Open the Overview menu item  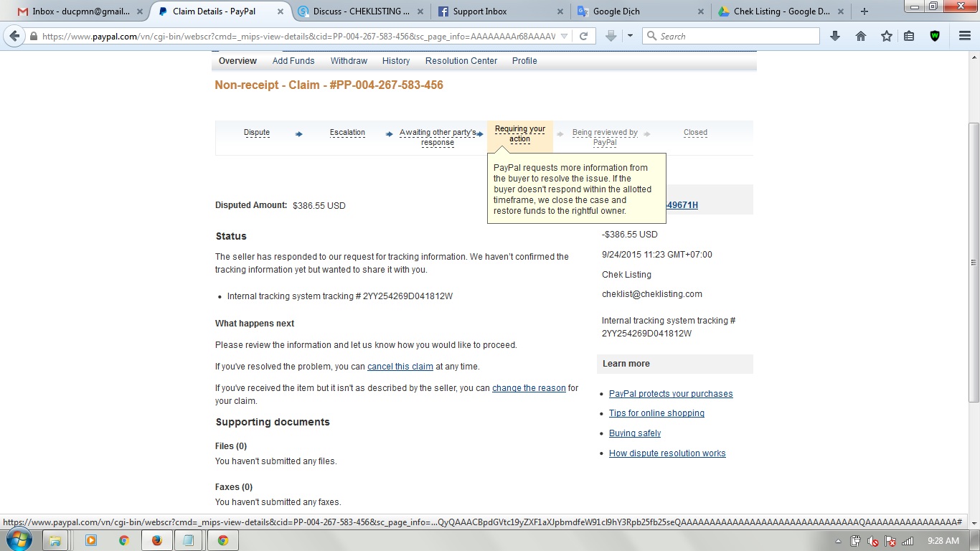pos(237,61)
